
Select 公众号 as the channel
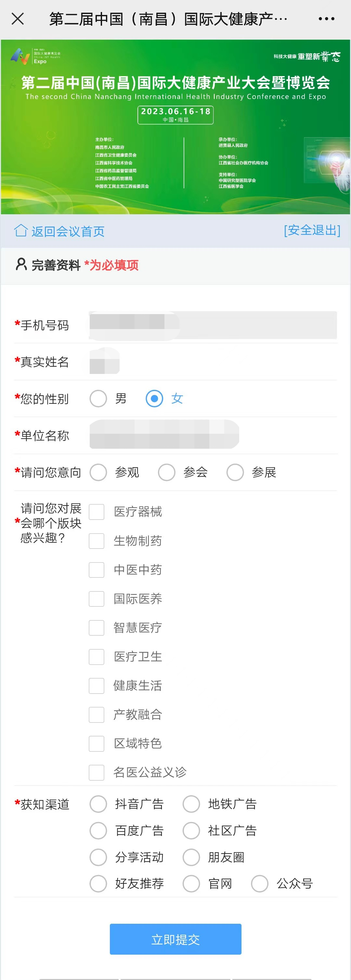[260, 883]
